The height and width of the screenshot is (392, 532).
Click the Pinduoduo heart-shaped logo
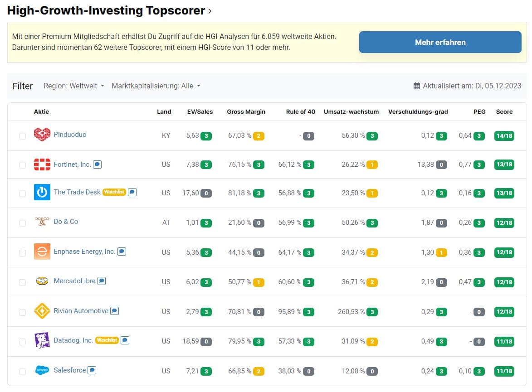(42, 135)
